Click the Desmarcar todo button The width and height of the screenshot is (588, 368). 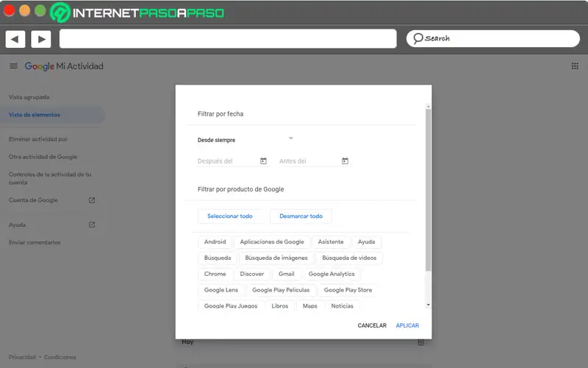coord(301,216)
